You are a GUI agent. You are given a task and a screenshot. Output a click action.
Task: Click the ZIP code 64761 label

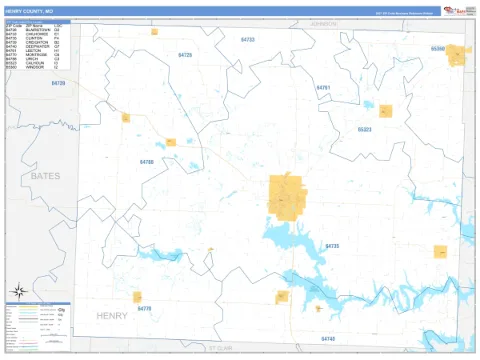coord(323,88)
